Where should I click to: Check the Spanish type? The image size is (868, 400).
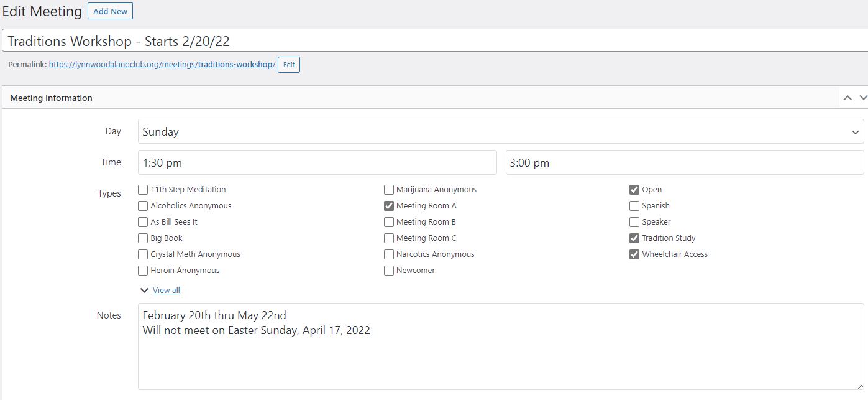[634, 206]
